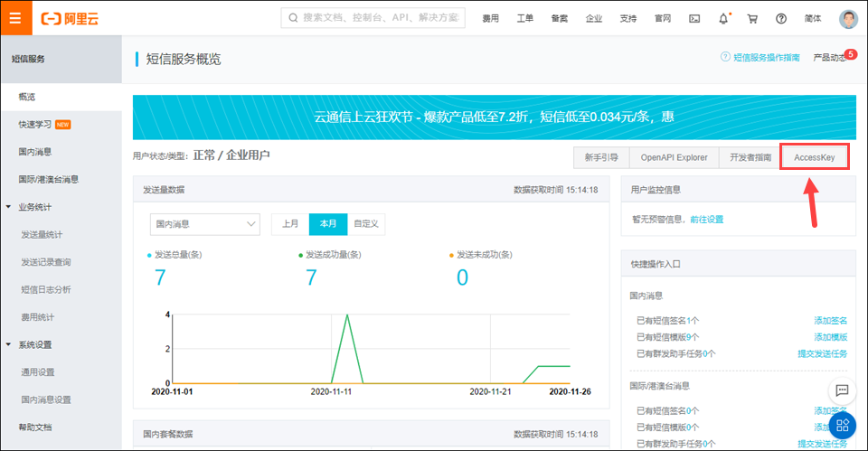Open the blue floating grid shortcut button
The image size is (868, 451).
[x=842, y=425]
